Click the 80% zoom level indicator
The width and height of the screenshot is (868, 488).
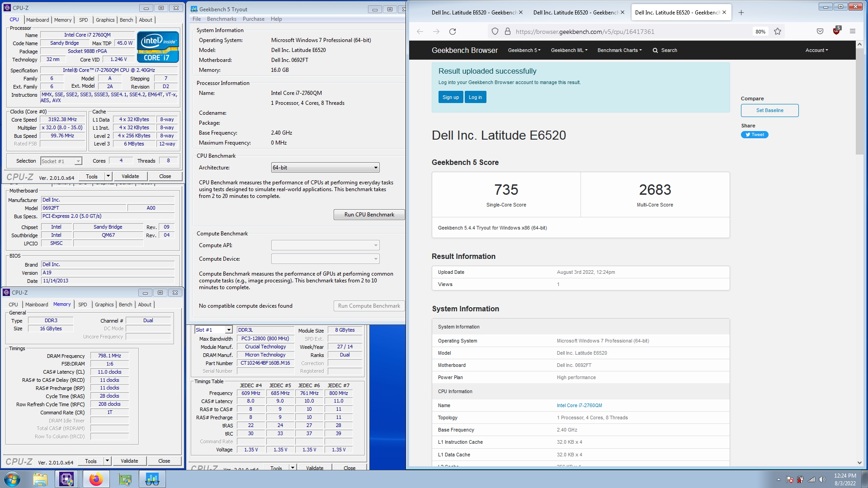click(760, 32)
